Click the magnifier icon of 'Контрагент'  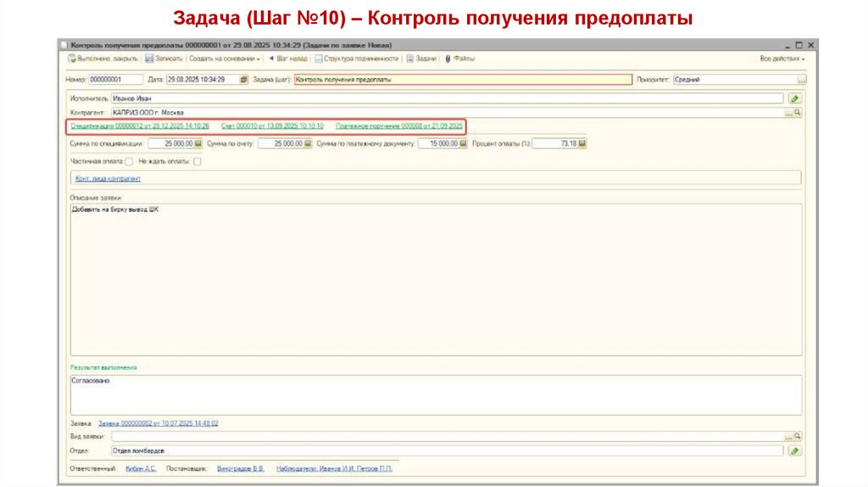[798, 113]
